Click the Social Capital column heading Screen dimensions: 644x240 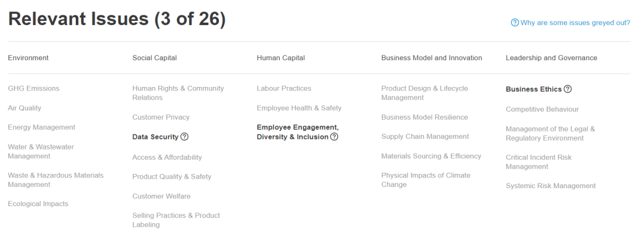154,58
